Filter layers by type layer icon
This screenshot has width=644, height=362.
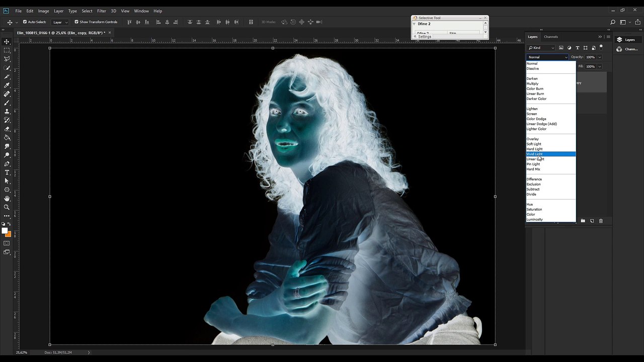tap(577, 48)
